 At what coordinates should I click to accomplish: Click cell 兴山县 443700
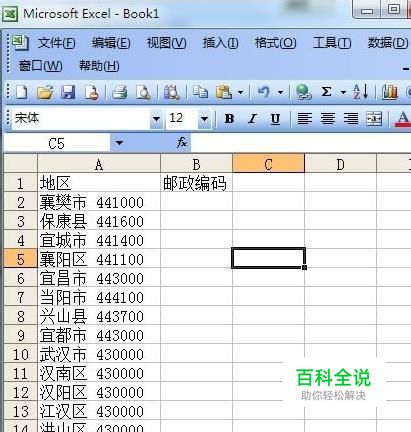tap(99, 316)
